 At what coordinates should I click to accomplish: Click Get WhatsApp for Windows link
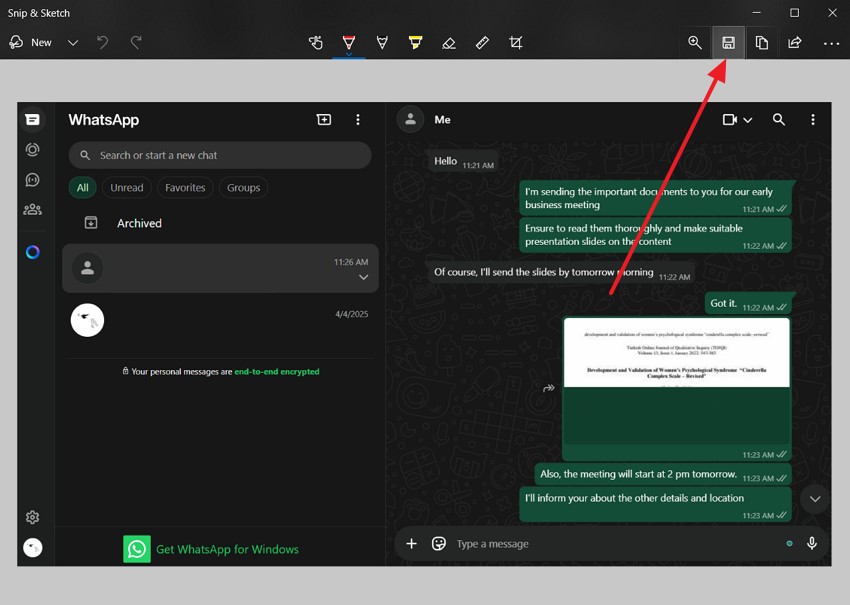coord(227,549)
